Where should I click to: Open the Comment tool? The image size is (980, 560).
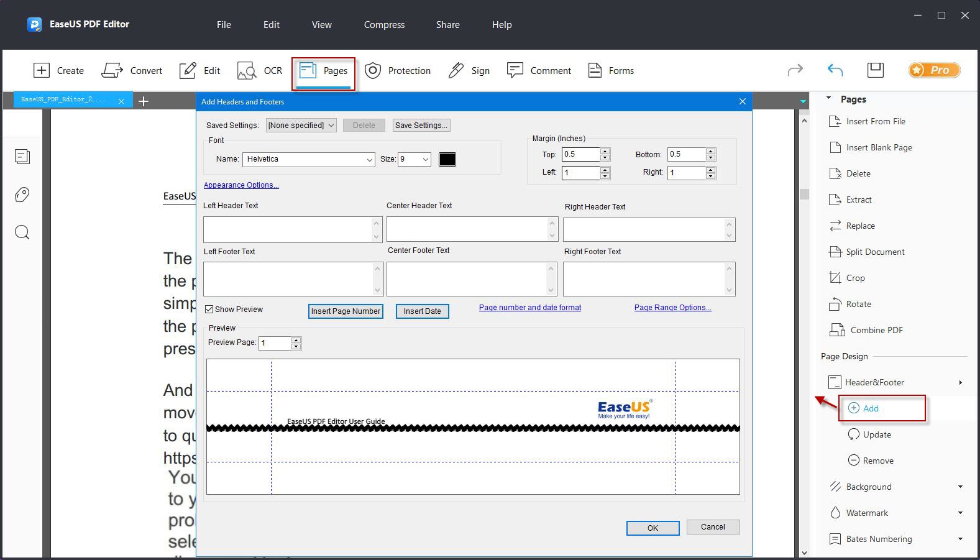coord(539,70)
